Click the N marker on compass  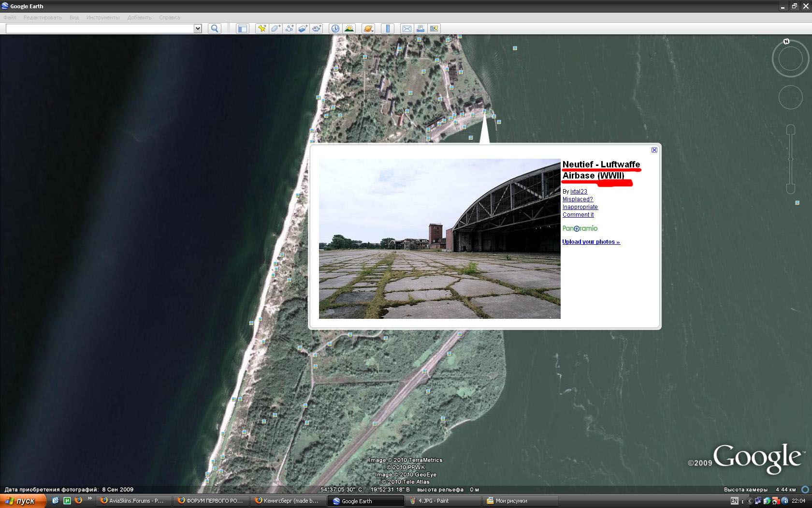(786, 42)
